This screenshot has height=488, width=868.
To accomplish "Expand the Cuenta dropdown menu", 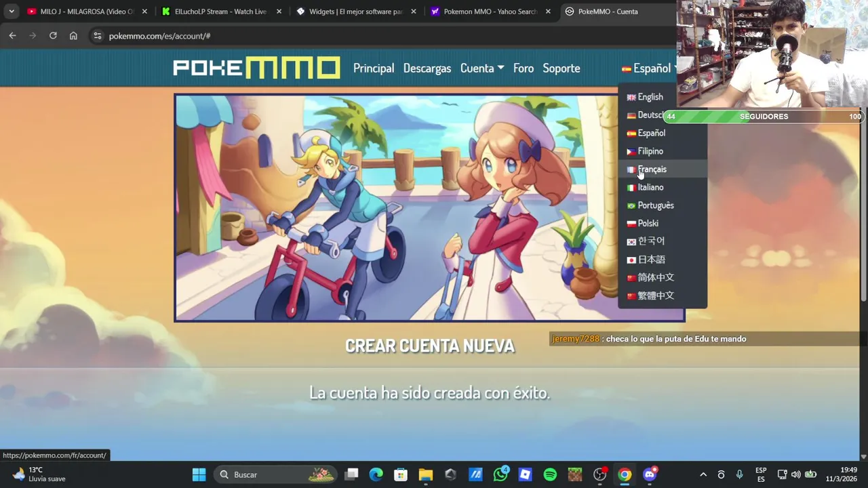I will click(482, 68).
